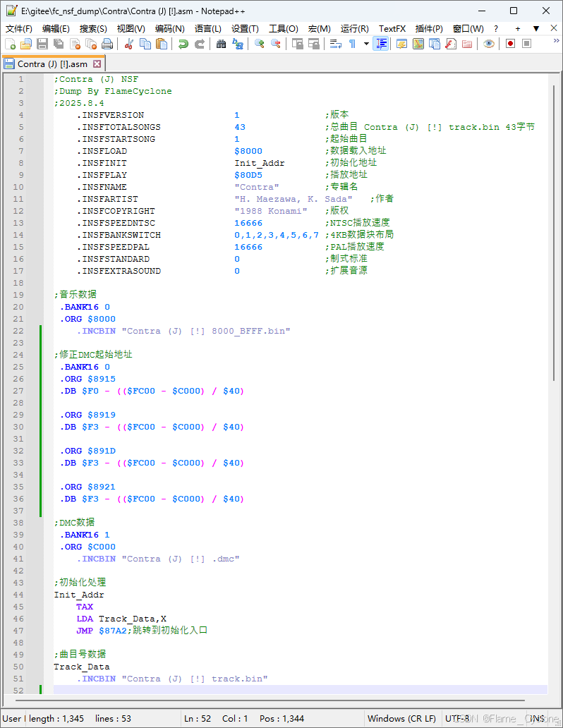Click the vertical scrollbar thumb
Viewport: 563px width, 728px height.
coord(553,233)
